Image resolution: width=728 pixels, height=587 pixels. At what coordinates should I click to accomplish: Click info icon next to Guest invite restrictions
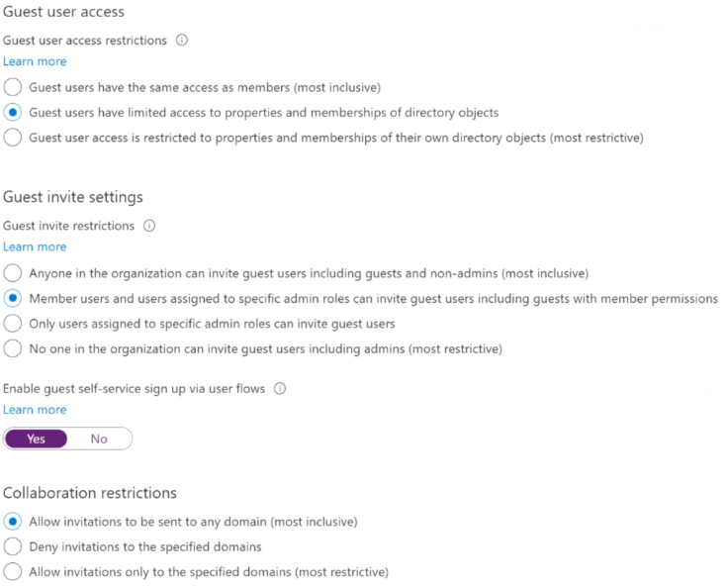(x=149, y=226)
